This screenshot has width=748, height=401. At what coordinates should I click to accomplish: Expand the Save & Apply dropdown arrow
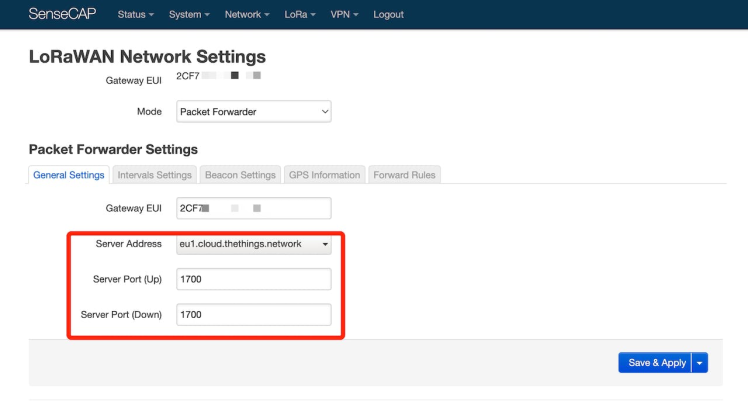tap(700, 363)
